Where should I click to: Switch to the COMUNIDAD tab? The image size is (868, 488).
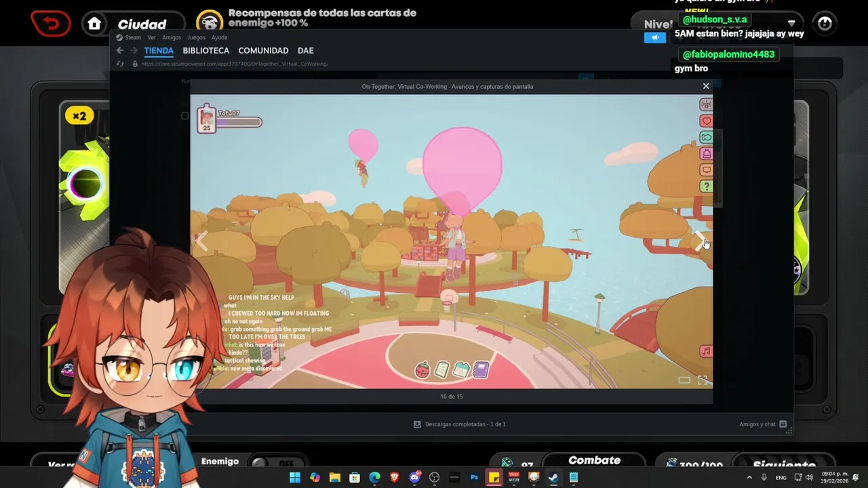pyautogui.click(x=263, y=50)
